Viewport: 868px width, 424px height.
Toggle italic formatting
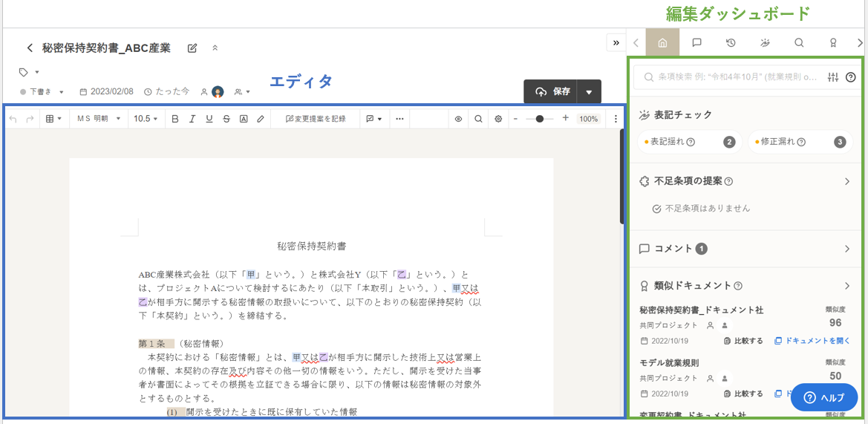click(x=192, y=119)
